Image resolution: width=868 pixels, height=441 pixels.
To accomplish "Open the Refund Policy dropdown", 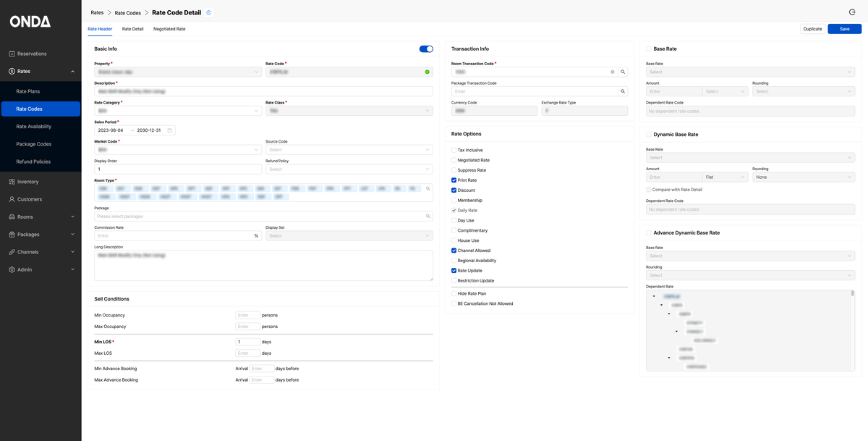I will 349,169.
